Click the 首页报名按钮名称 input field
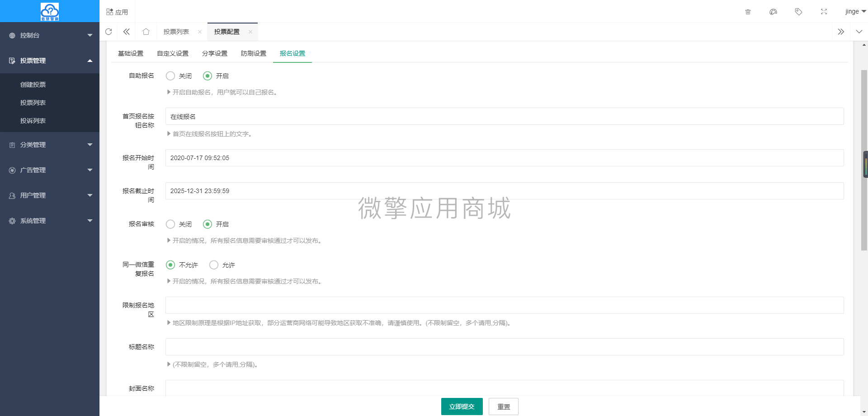Viewport: 868px width, 416px height. click(505, 116)
